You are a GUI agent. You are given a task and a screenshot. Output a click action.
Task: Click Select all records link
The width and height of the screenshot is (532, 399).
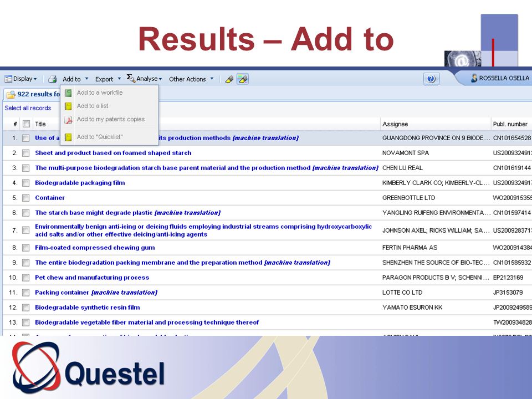point(28,108)
